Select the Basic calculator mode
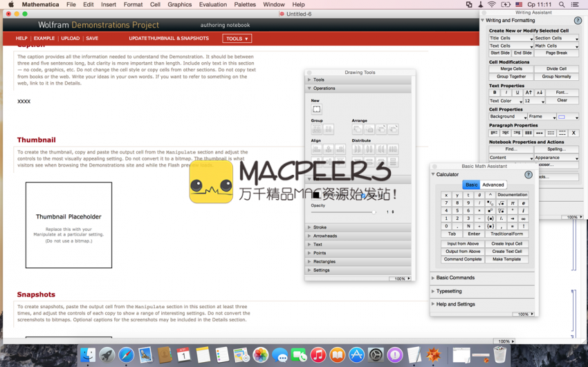This screenshot has height=367, width=588. tap(471, 185)
